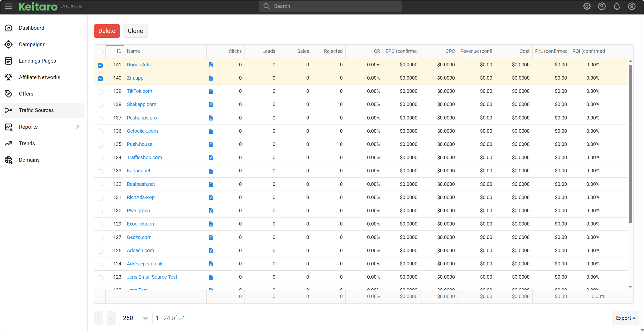The height and width of the screenshot is (332, 644).
Task: Check the Push.house row checkbox
Action: [x=100, y=145]
